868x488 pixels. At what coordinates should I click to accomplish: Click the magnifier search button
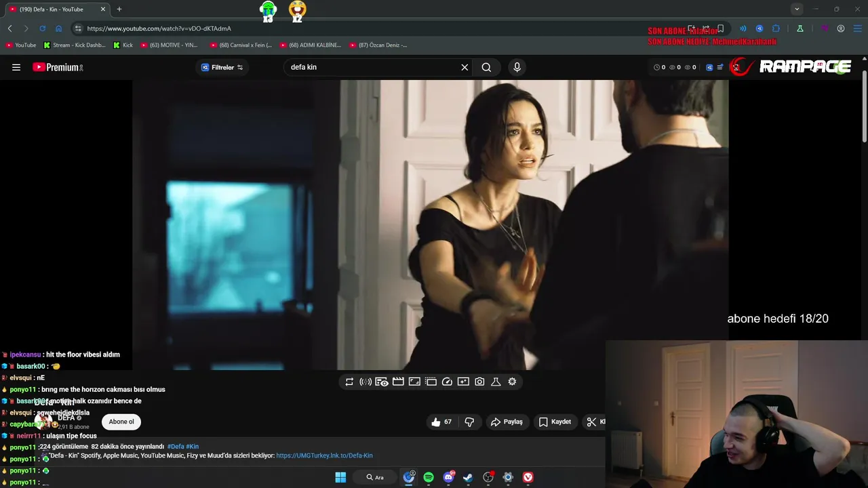486,67
